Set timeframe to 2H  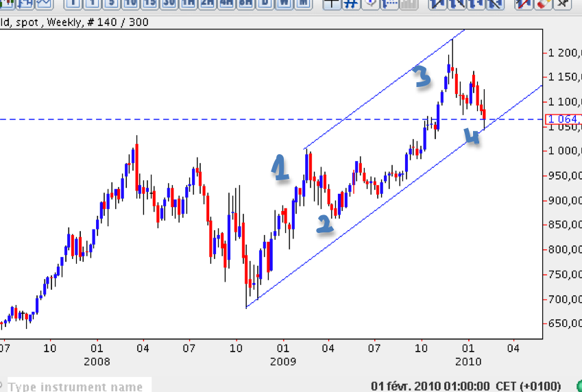tap(207, 3)
